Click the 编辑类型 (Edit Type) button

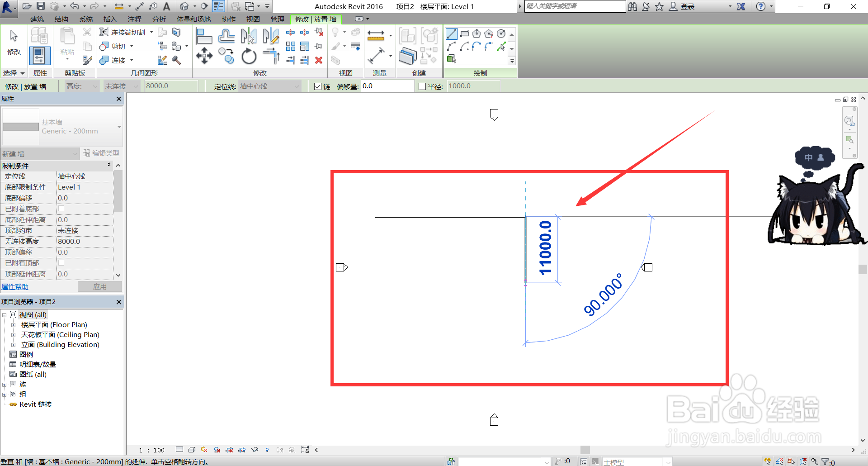(x=101, y=153)
